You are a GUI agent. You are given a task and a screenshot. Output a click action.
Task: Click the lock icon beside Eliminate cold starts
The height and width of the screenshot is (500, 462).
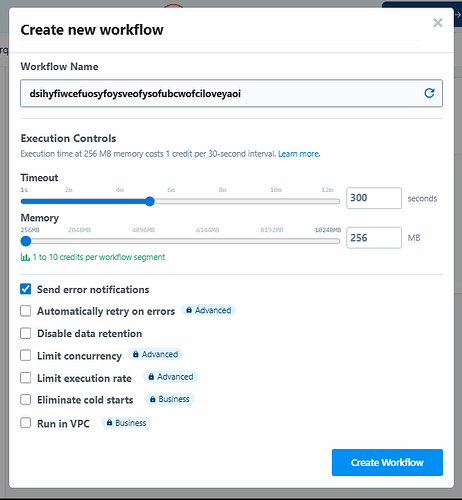point(152,399)
